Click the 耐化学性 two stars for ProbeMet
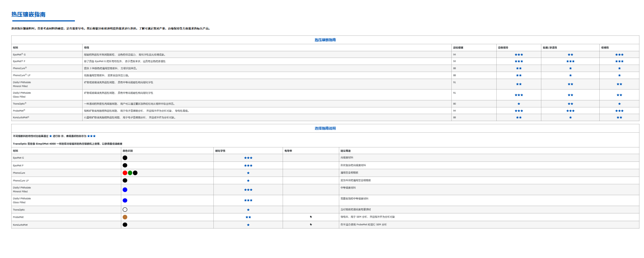 point(248,217)
